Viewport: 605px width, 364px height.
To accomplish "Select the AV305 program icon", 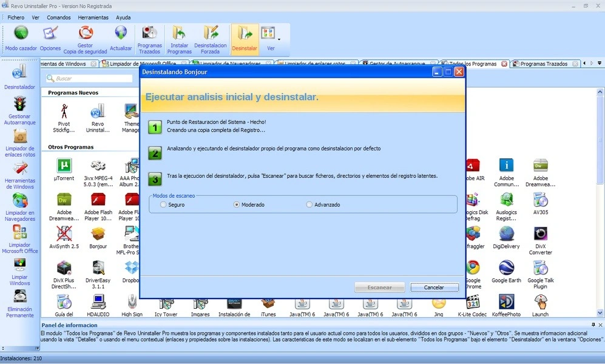I will click(x=540, y=204).
